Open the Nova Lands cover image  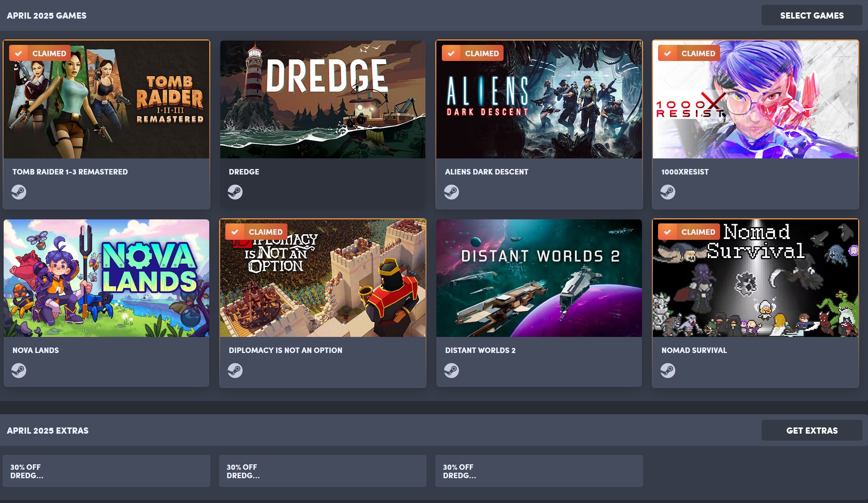click(106, 278)
